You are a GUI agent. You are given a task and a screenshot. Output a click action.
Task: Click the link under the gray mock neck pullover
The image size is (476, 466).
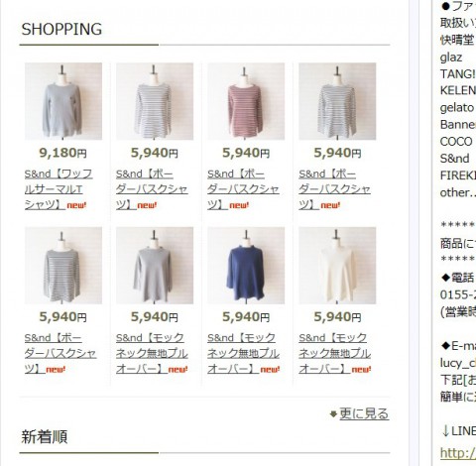pyautogui.click(x=152, y=353)
